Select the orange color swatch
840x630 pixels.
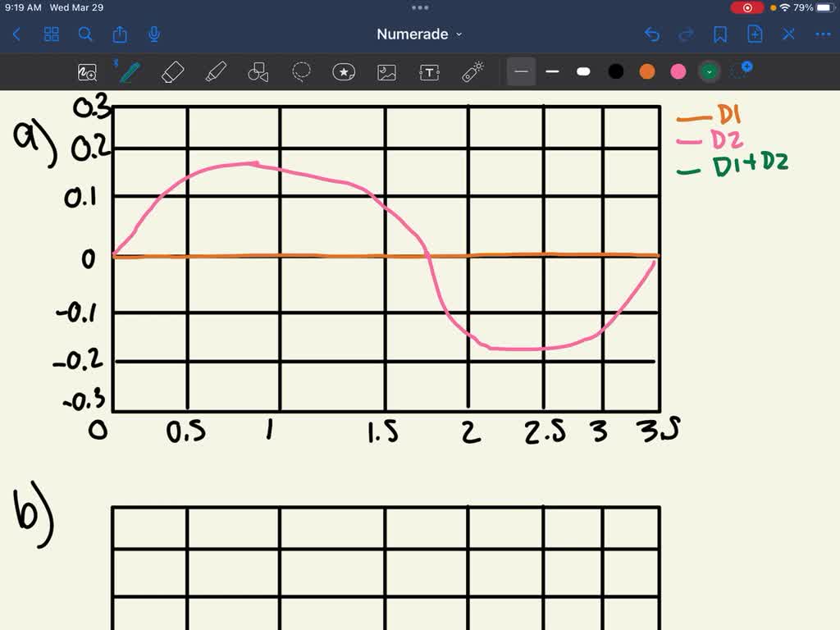click(646, 72)
